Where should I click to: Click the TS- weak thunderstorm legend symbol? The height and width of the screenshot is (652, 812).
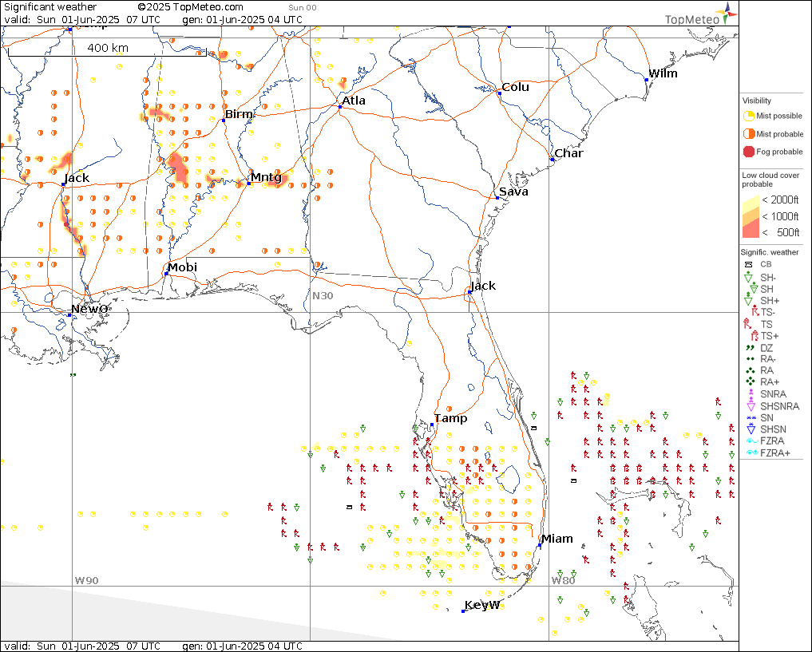point(755,311)
